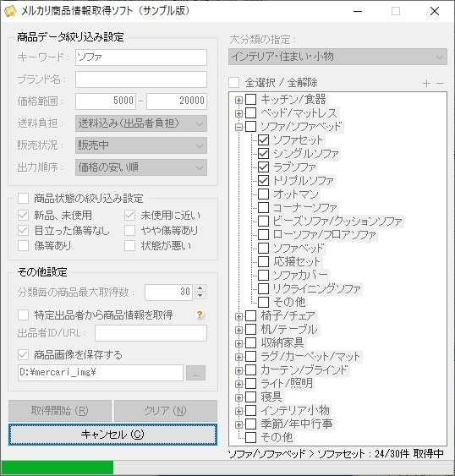Viewport: 455px width, 476px height.
Task: Click the green progress bar
Action: 58,468
